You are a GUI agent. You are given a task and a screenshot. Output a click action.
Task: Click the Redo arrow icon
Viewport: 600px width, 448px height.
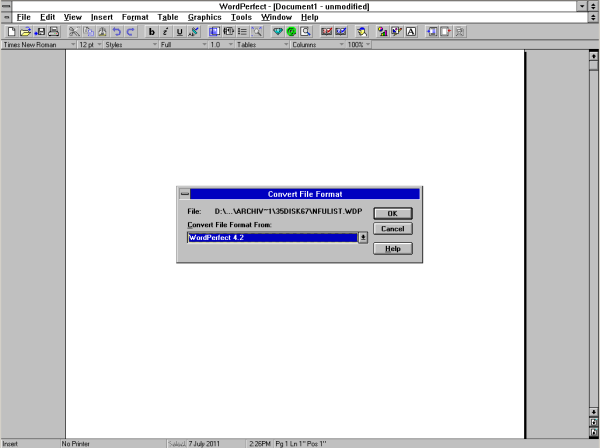(x=131, y=32)
